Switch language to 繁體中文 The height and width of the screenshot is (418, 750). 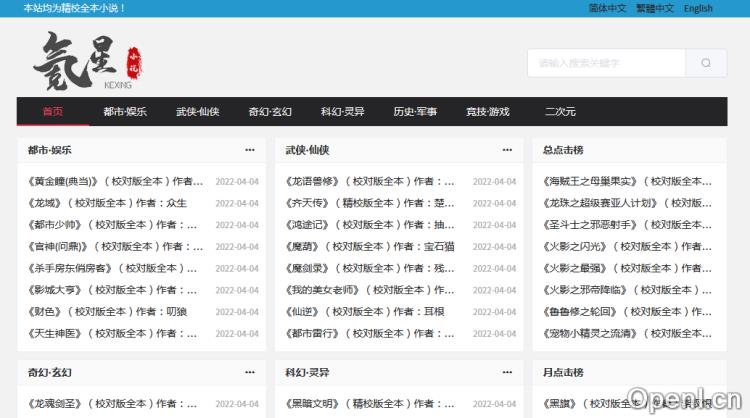(x=655, y=8)
